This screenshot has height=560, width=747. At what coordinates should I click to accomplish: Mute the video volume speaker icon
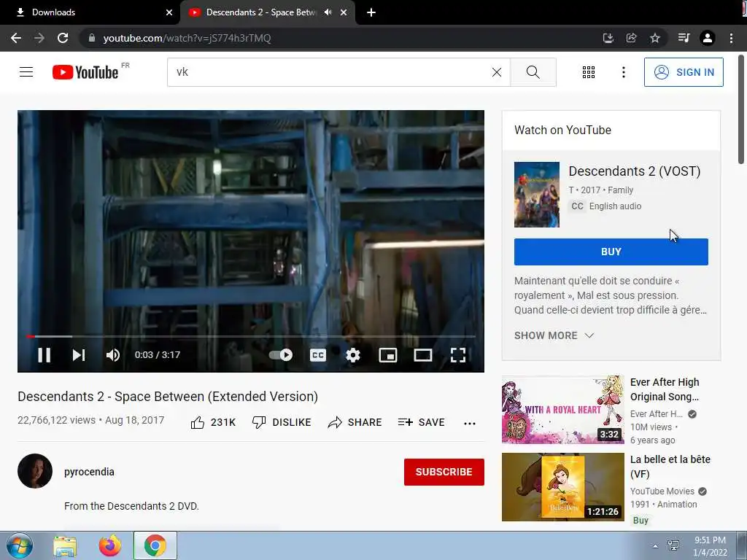point(113,355)
